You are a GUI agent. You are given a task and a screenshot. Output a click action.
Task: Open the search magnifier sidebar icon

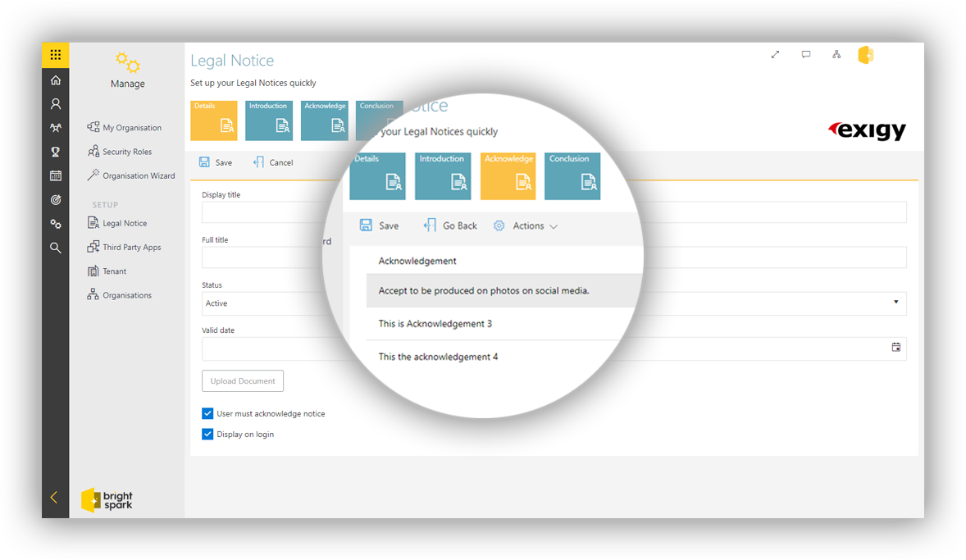[56, 248]
